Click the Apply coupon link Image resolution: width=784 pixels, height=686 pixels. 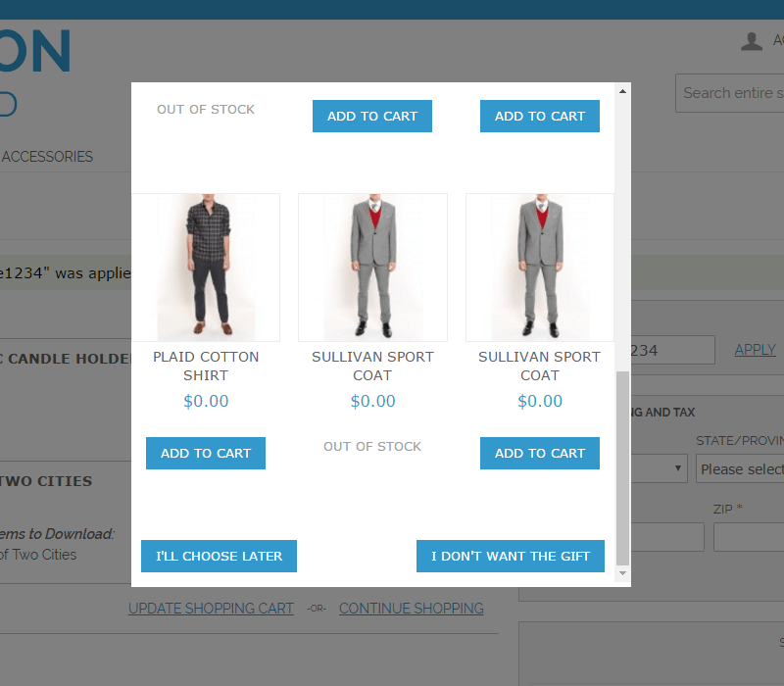click(755, 350)
